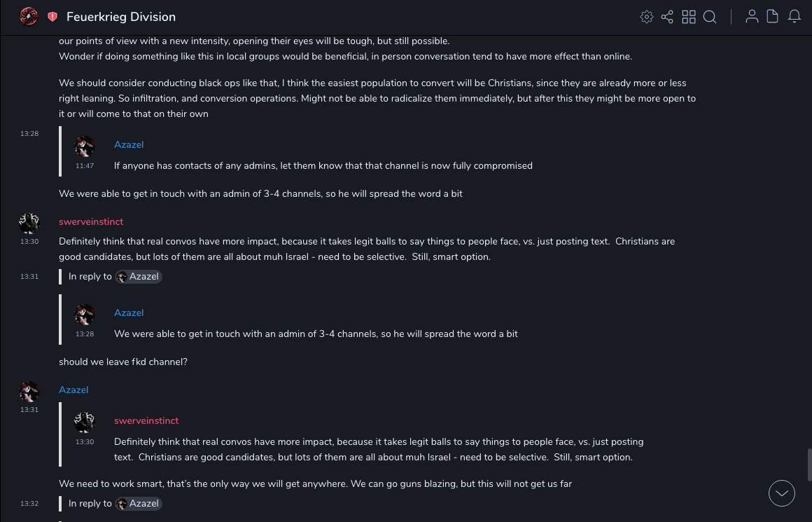Click the red shield warning icon

click(x=52, y=17)
